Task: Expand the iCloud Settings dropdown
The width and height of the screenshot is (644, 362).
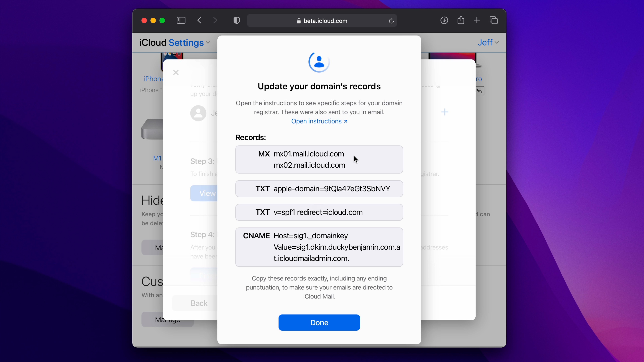Action: pos(208,42)
